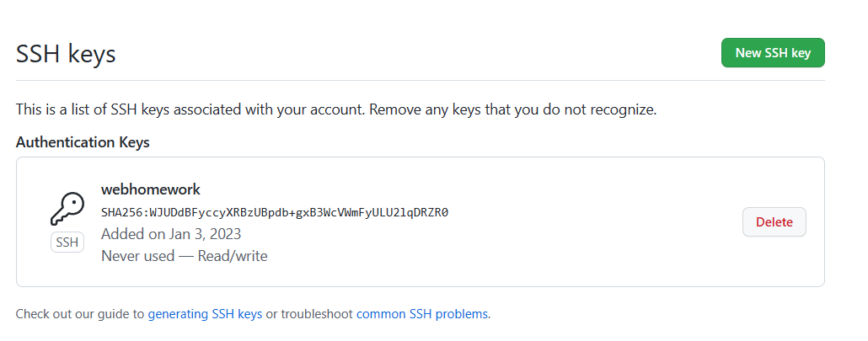The height and width of the screenshot is (341, 868).
Task: Click the 'Check out our guide to' text
Action: coord(80,314)
